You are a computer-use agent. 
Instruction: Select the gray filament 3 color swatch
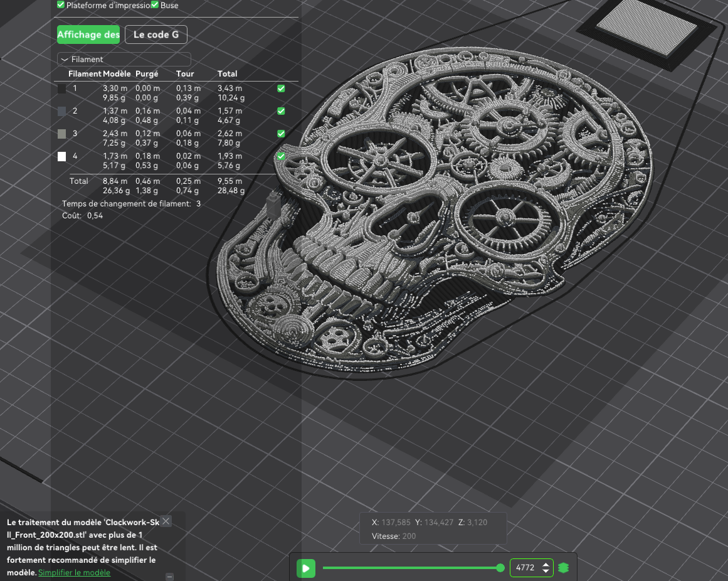pos(61,134)
